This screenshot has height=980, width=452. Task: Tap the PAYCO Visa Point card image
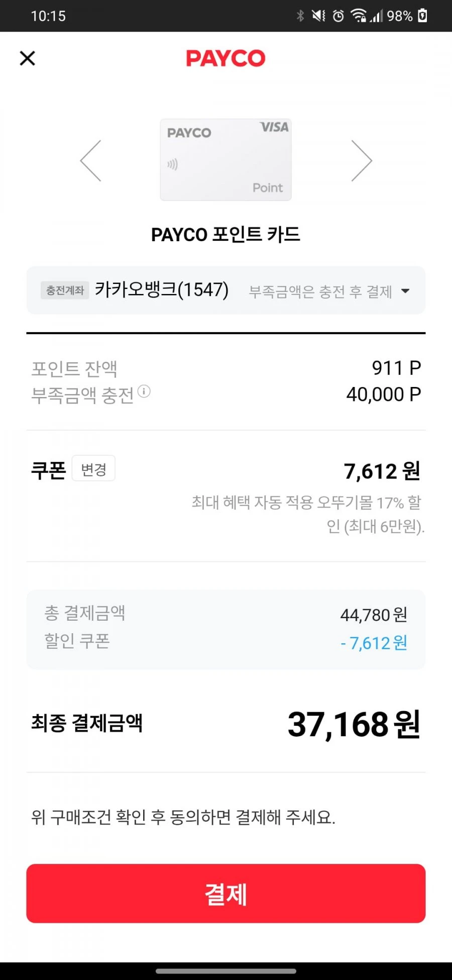pyautogui.click(x=225, y=160)
